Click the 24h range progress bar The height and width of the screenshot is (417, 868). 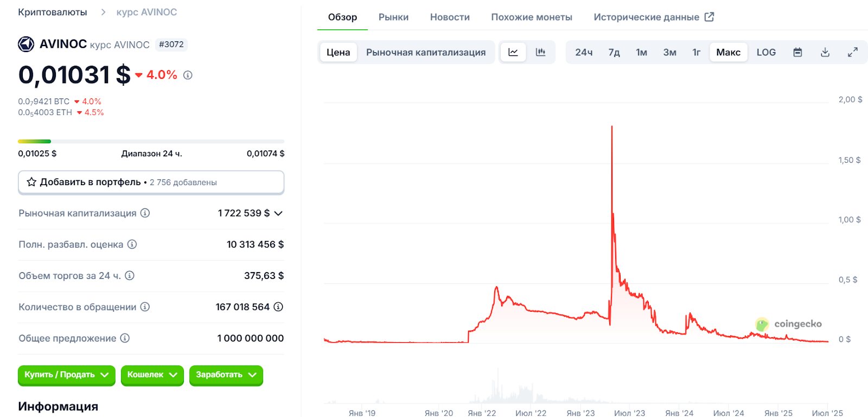tap(151, 141)
